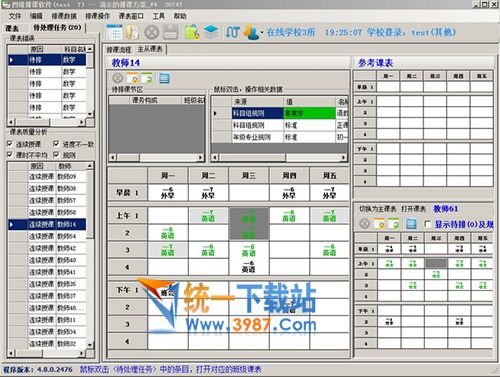Open the 排课操作 menu

(x=98, y=16)
